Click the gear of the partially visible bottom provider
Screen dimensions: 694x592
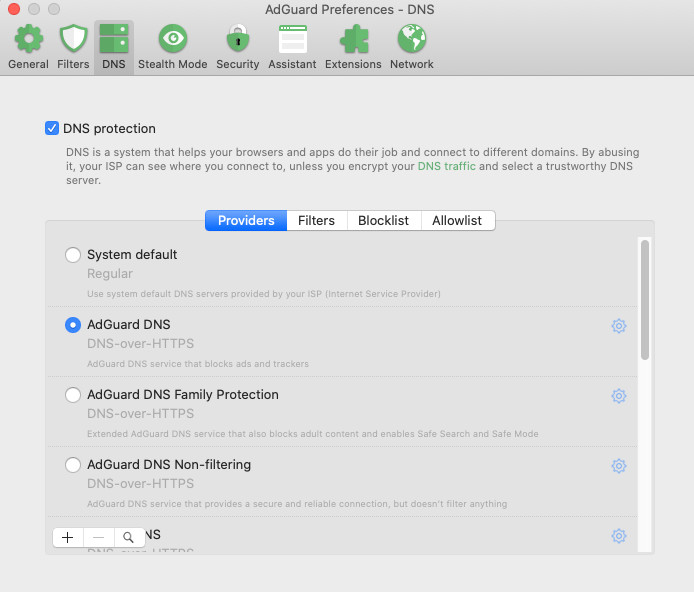(619, 536)
